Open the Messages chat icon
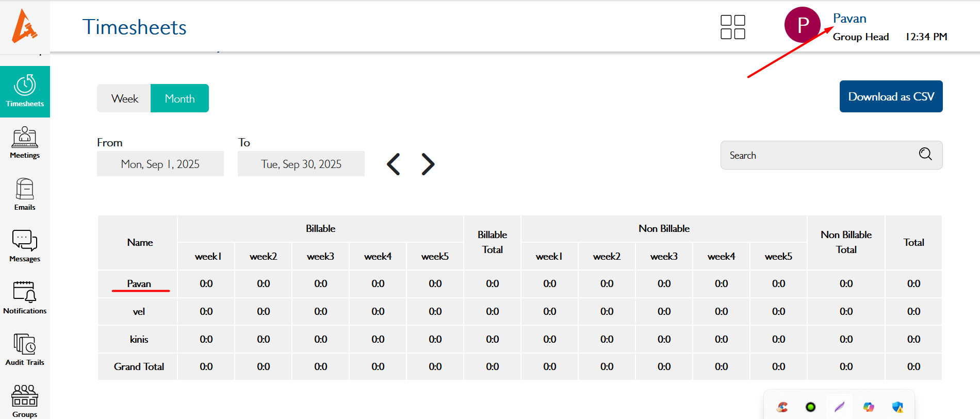Screen dimensions: 980x419 (25, 246)
